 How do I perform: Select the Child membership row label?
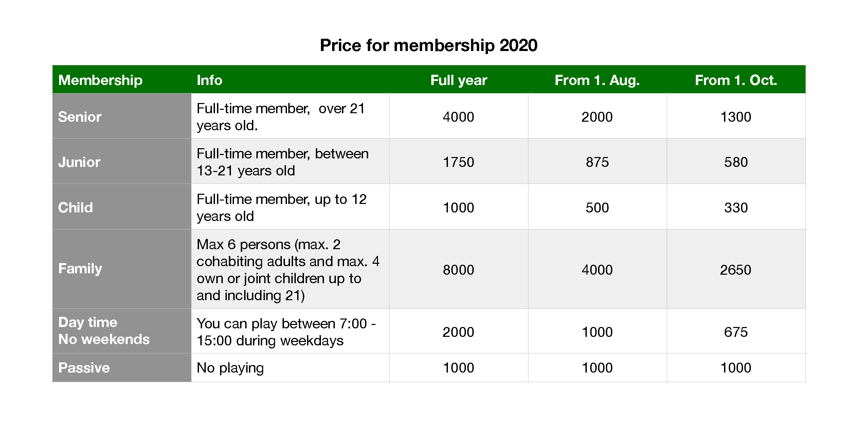(x=75, y=207)
